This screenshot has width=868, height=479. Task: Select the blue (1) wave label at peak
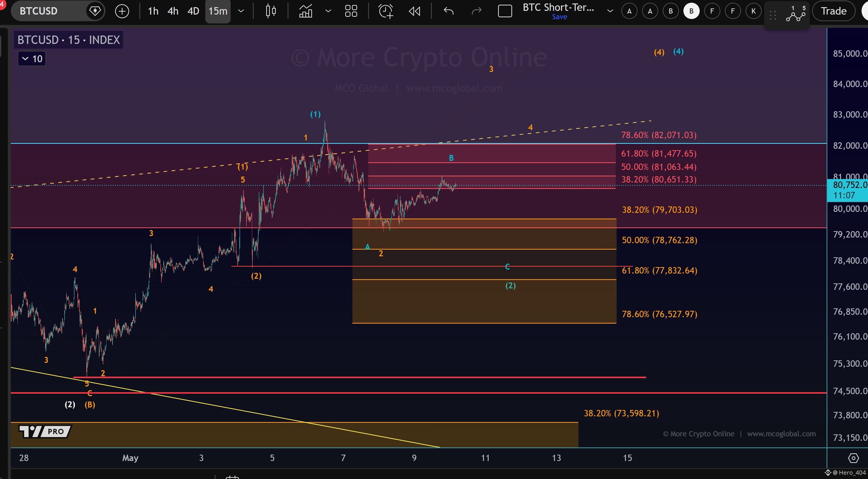click(x=315, y=114)
